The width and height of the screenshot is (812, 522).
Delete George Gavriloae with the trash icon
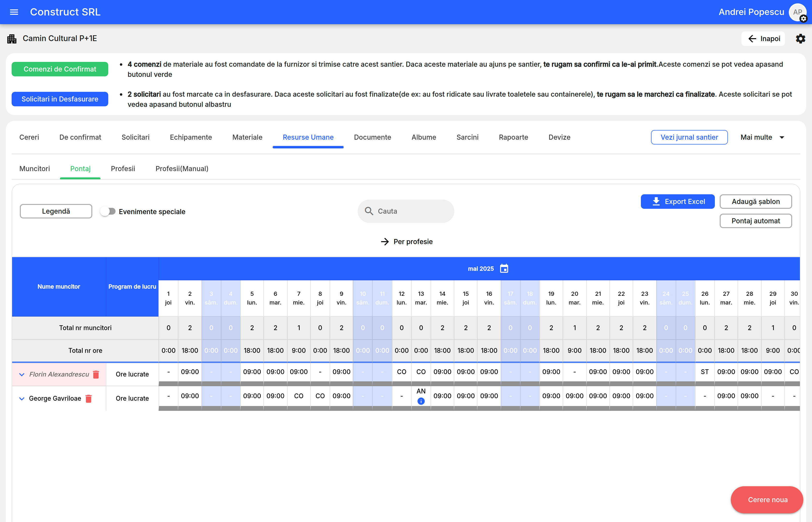pyautogui.click(x=89, y=399)
